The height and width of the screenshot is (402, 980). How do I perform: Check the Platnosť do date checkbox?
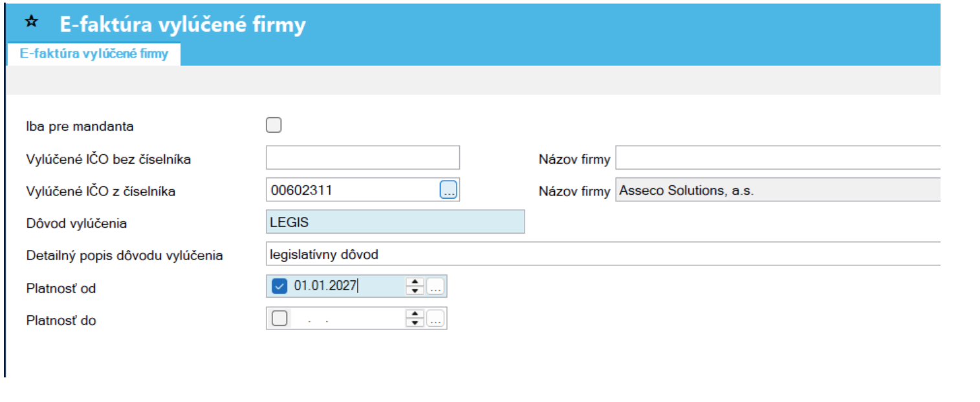[279, 318]
